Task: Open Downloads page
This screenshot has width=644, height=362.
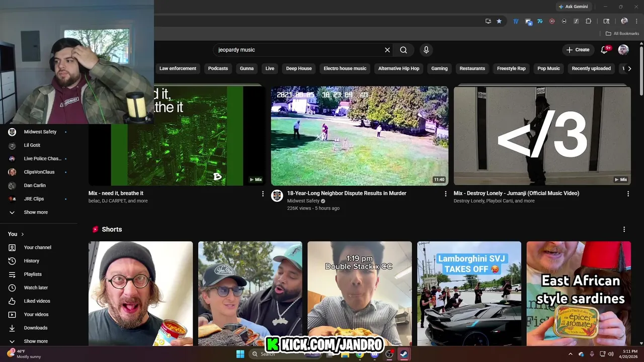Action: (x=39, y=328)
